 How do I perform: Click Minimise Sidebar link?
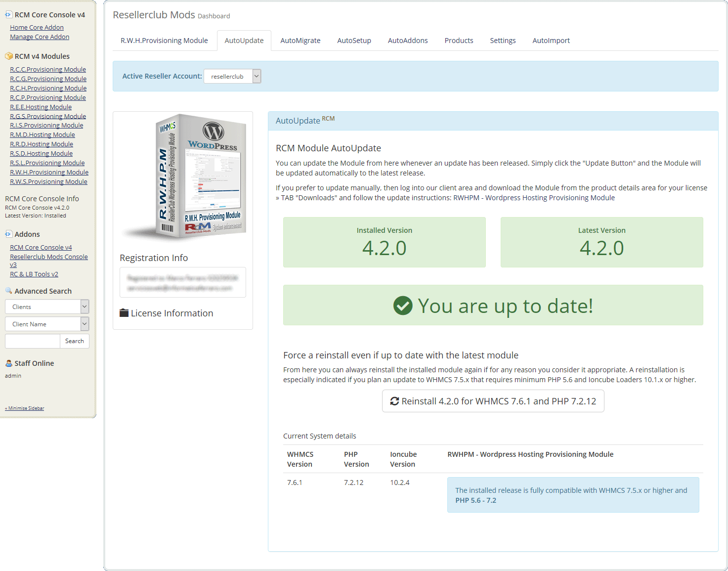[25, 408]
